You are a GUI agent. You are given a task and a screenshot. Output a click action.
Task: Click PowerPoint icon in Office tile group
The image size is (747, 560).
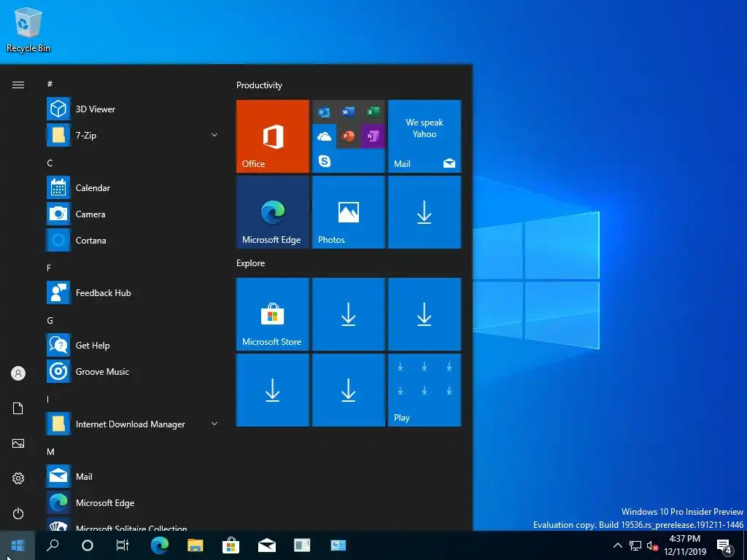point(348,136)
